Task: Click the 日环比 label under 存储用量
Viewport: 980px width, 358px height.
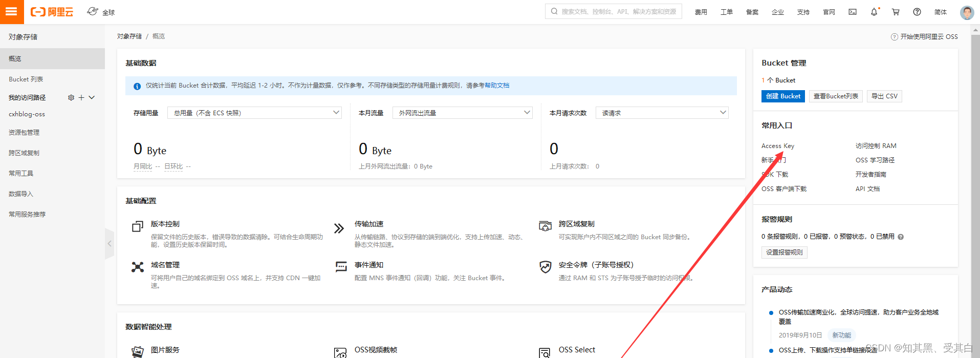Action: tap(173, 166)
